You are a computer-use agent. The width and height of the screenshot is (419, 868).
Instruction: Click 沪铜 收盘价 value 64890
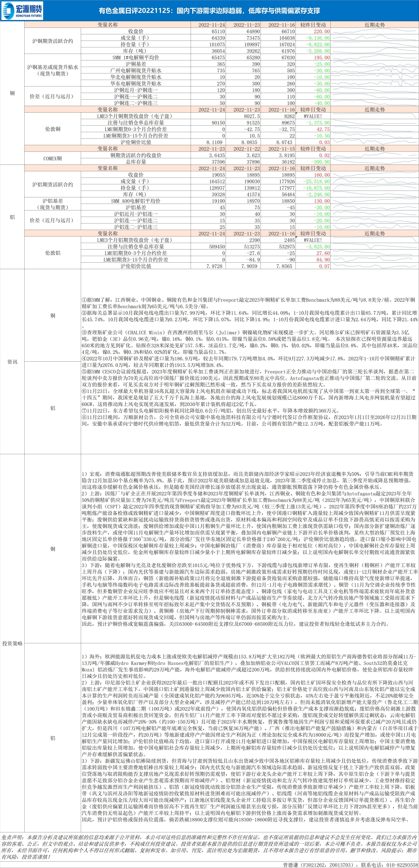pyautogui.click(x=253, y=31)
